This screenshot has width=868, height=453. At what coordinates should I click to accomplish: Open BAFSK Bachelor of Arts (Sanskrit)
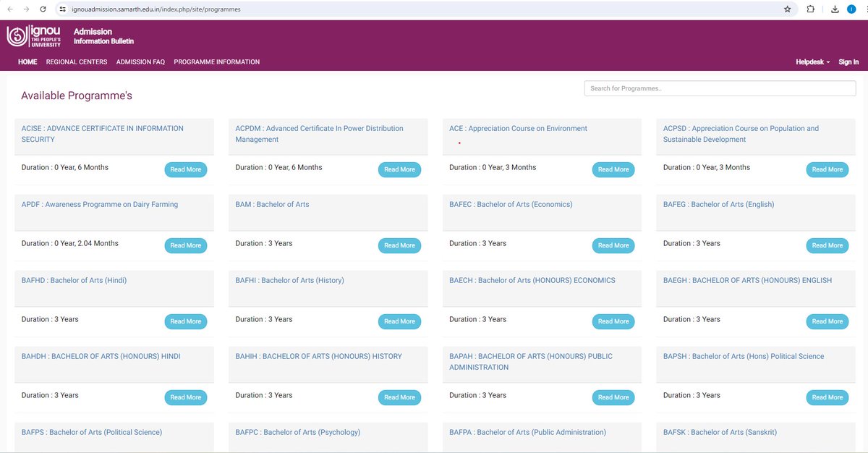coord(720,433)
